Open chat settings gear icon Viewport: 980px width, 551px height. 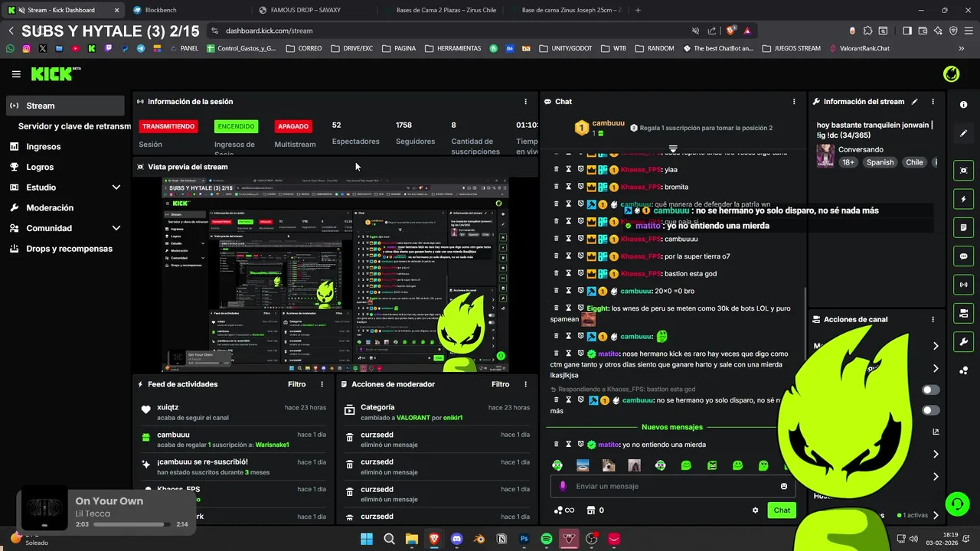pos(755,510)
